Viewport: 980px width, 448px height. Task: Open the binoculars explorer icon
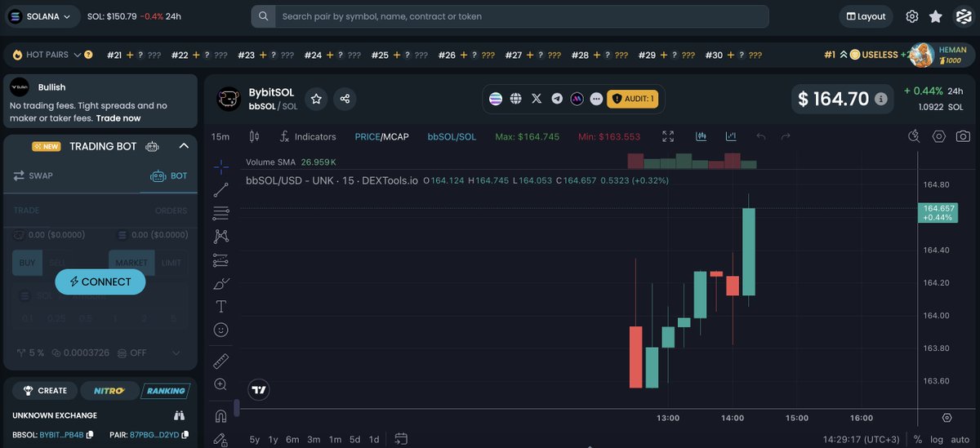click(180, 415)
